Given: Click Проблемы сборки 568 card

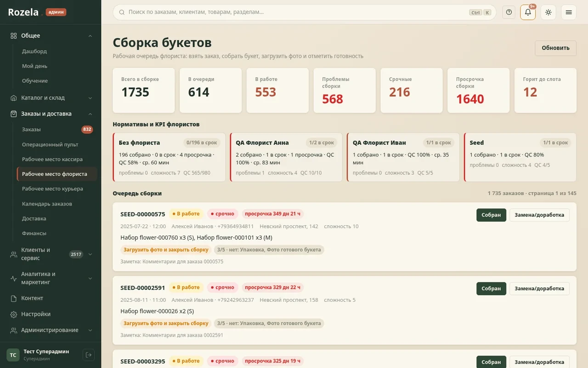Looking at the screenshot, I should [x=345, y=90].
